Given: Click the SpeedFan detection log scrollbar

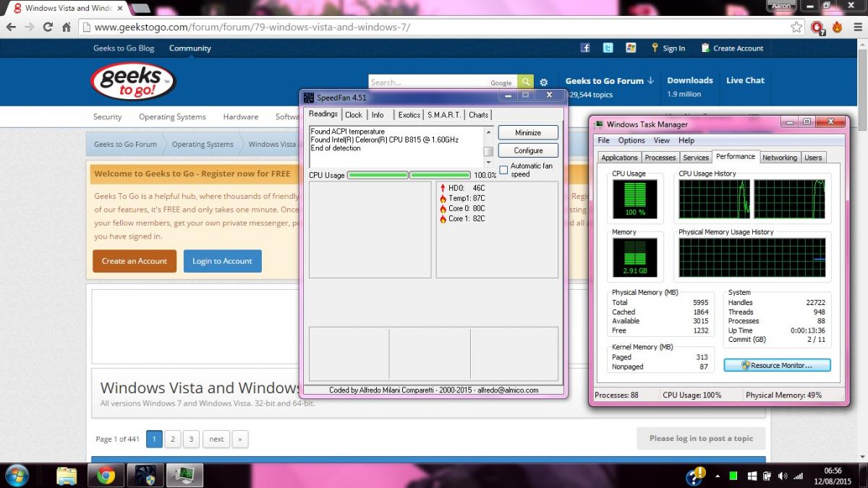Looking at the screenshot, I should tap(488, 147).
